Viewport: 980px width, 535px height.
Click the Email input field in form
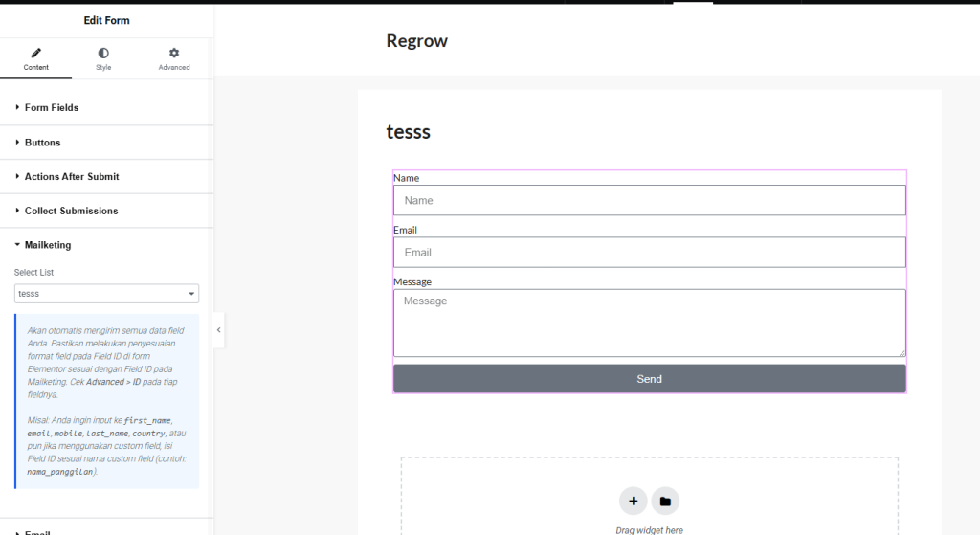pyautogui.click(x=649, y=253)
